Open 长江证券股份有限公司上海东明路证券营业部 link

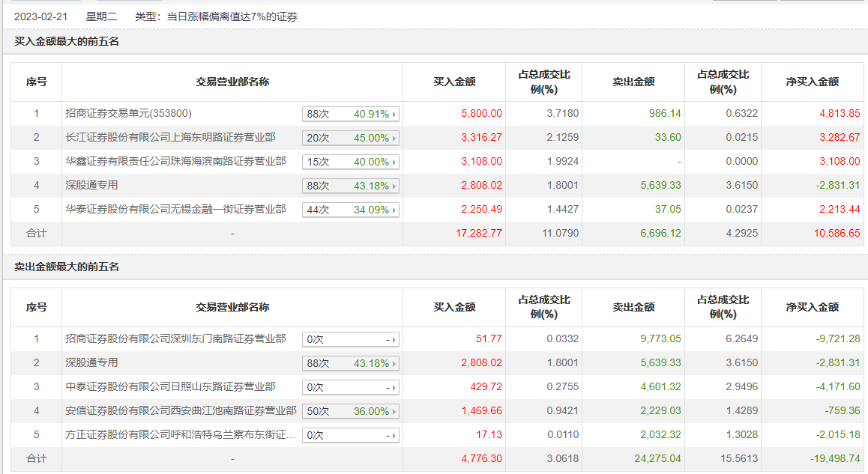(170, 137)
